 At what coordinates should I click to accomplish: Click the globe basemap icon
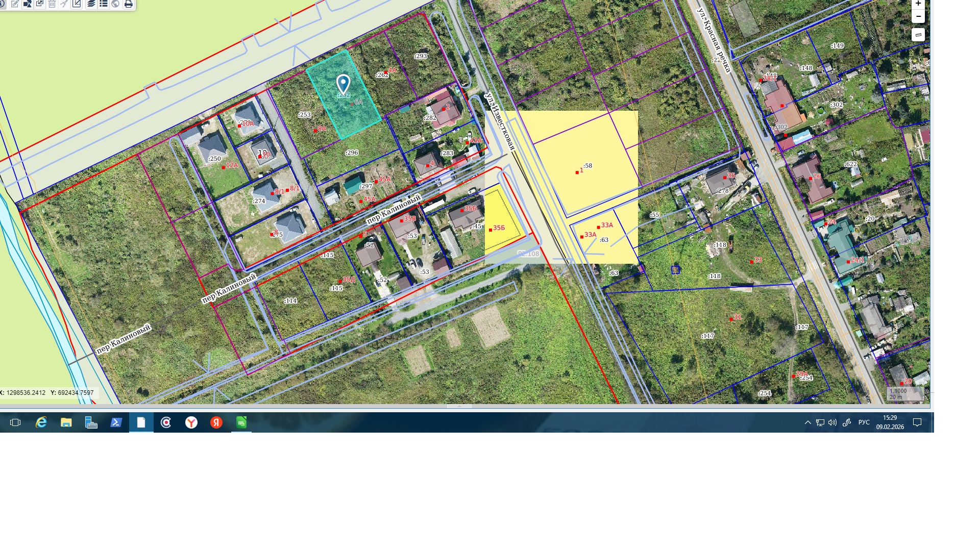[x=115, y=4]
